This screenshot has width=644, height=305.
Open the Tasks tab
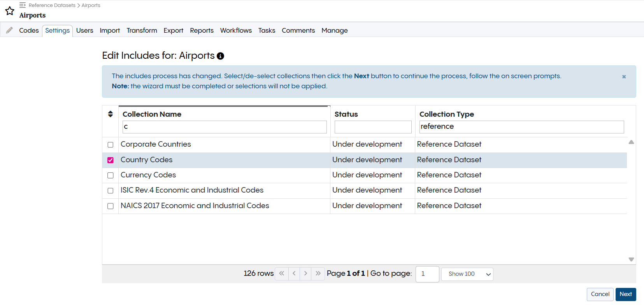tap(267, 30)
